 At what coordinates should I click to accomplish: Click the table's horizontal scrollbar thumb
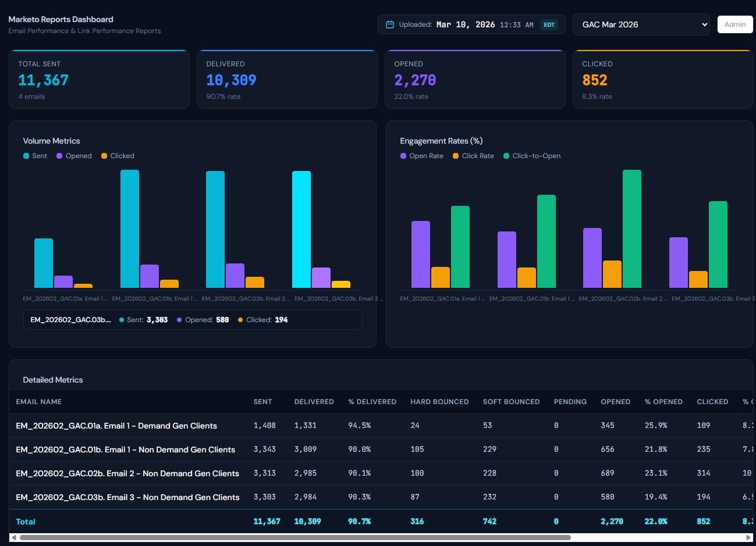click(x=295, y=538)
